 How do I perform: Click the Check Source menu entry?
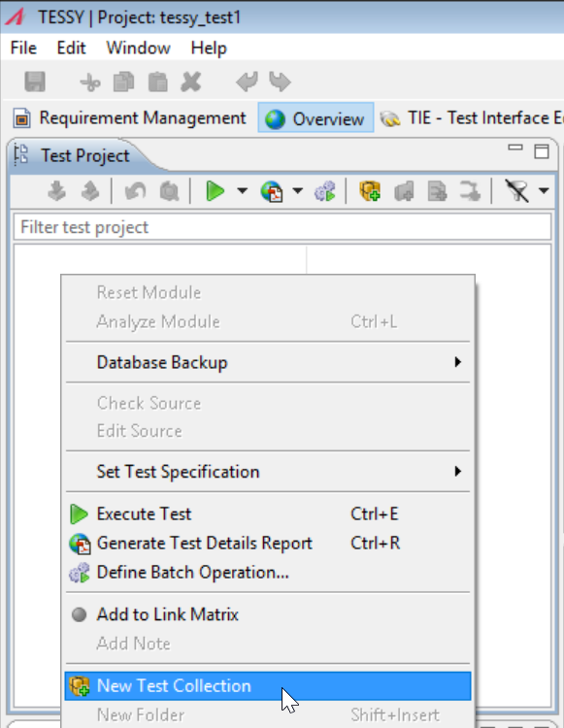pyautogui.click(x=268, y=403)
